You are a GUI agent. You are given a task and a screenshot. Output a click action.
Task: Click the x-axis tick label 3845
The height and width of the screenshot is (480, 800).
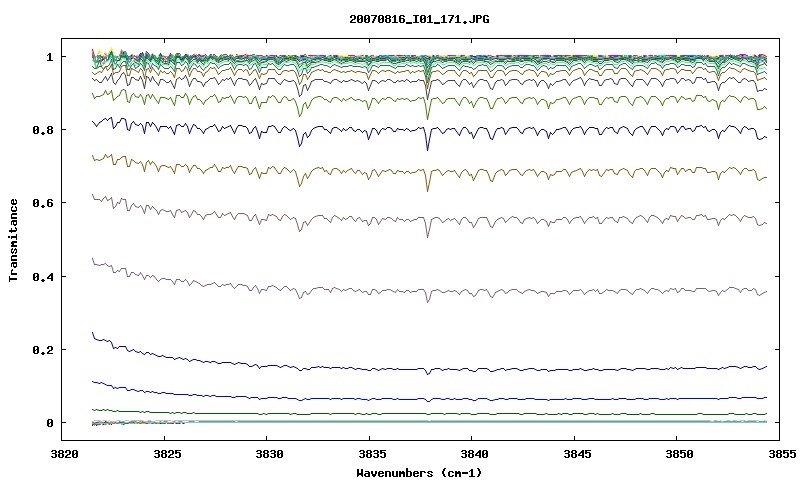[x=577, y=454]
